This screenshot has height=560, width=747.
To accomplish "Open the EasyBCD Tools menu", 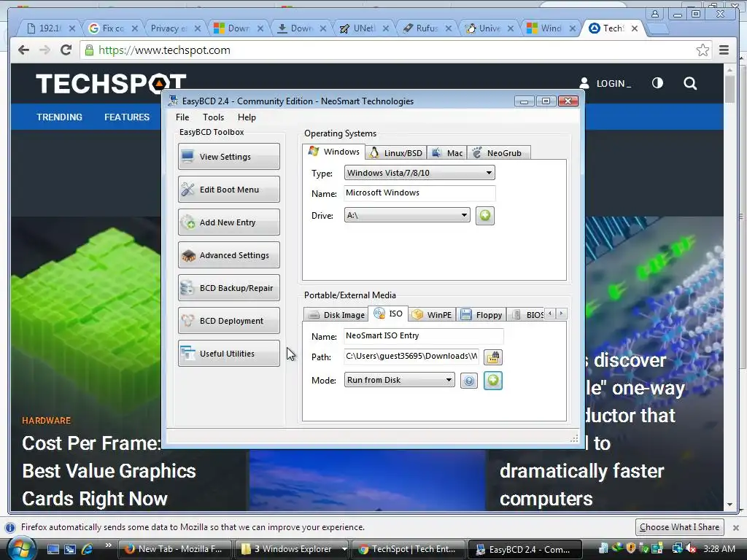I will [x=213, y=117].
